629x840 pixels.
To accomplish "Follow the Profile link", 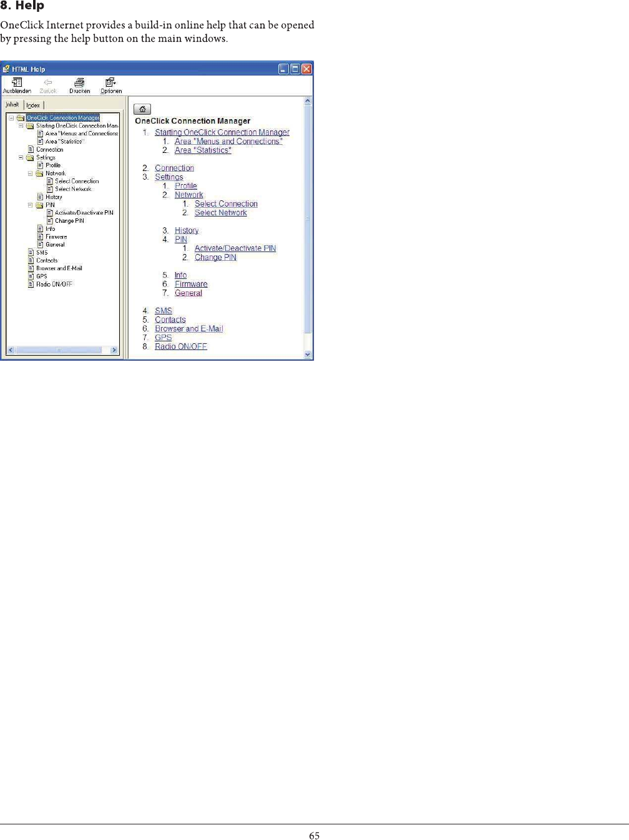I will coord(186,186).
